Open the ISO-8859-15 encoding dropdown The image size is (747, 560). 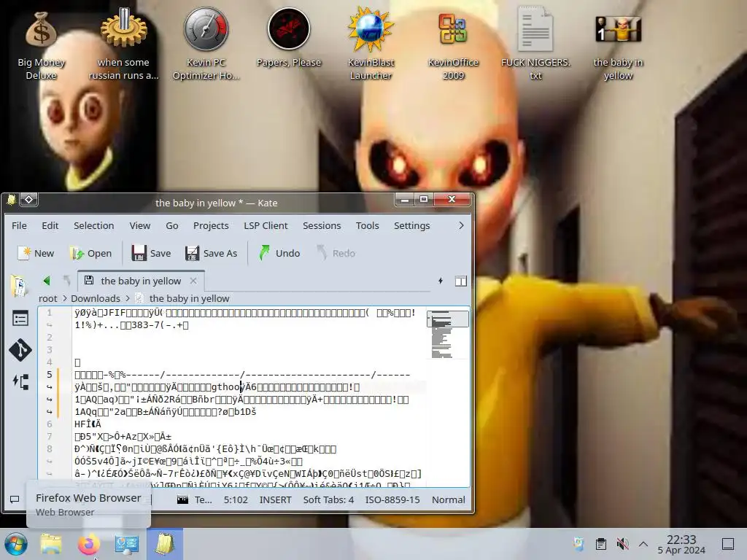(x=392, y=499)
